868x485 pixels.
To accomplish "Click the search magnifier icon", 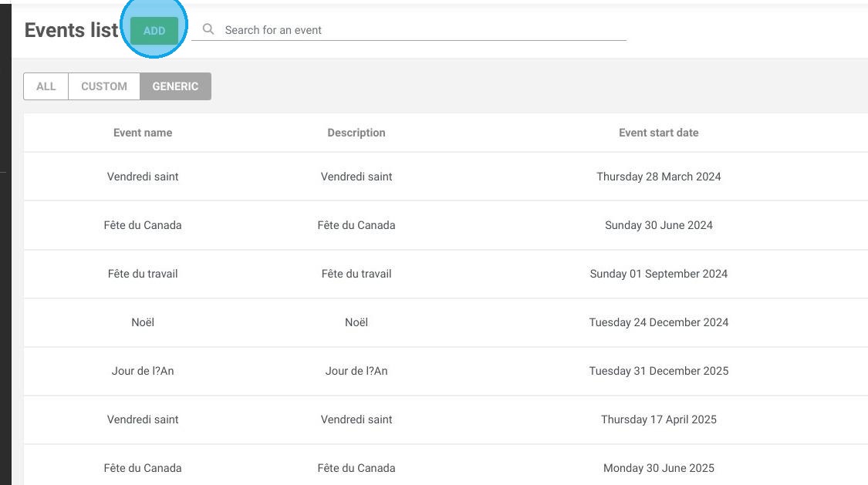I will 208,29.
